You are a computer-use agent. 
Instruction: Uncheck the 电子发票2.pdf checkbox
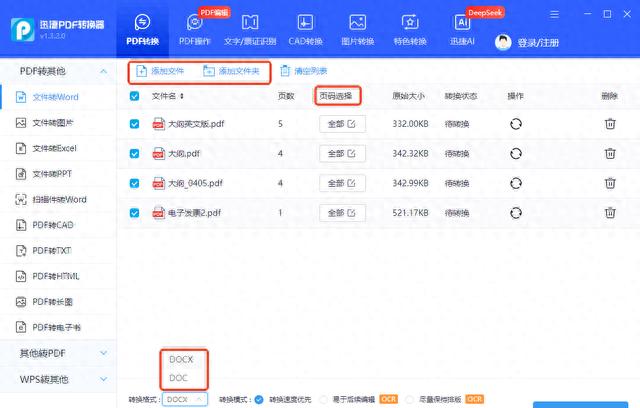point(134,213)
